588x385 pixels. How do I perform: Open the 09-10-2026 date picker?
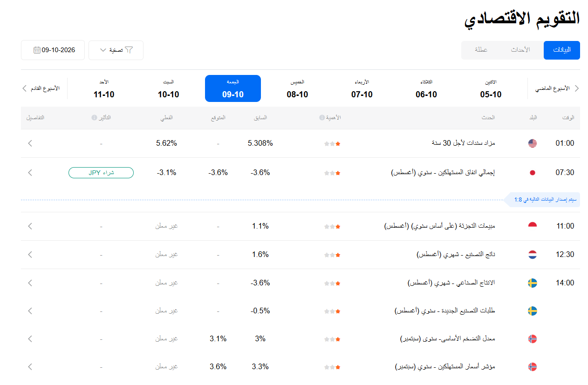pos(53,50)
